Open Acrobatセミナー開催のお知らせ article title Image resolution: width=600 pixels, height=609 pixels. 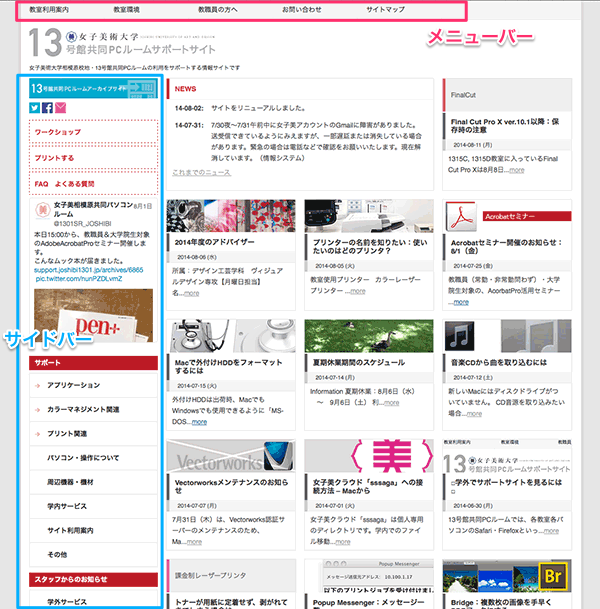(506, 246)
